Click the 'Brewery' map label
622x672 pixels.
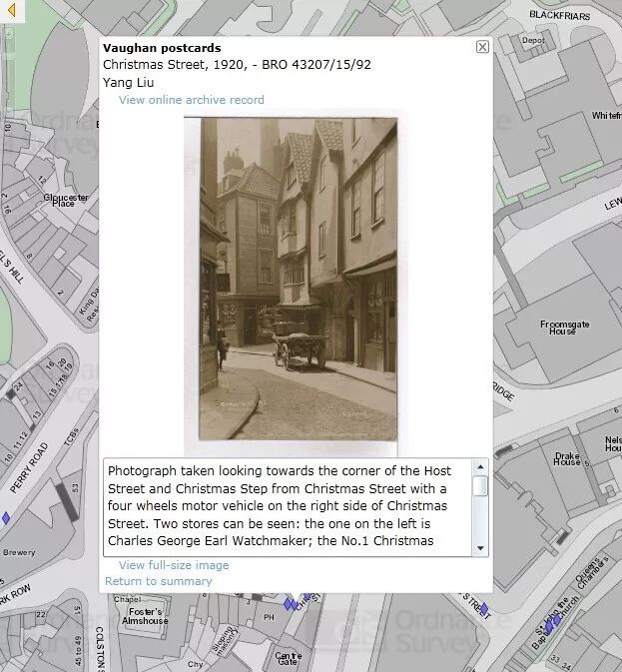click(x=19, y=552)
